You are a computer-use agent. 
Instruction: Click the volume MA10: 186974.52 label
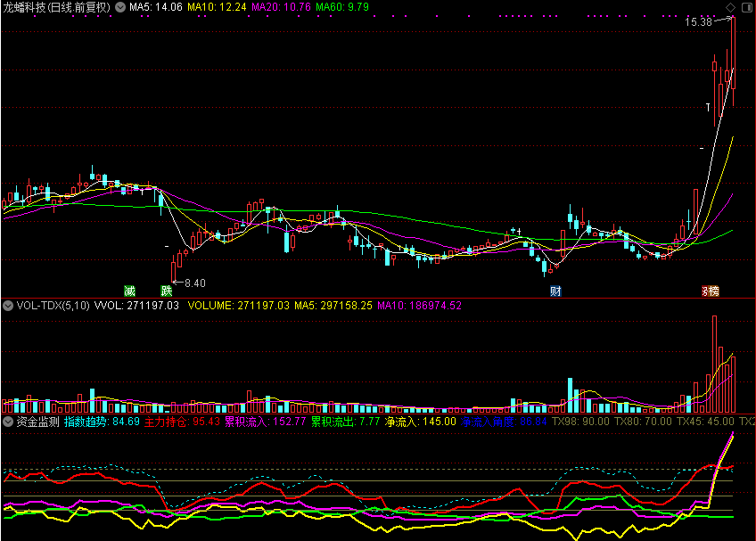[420, 306]
